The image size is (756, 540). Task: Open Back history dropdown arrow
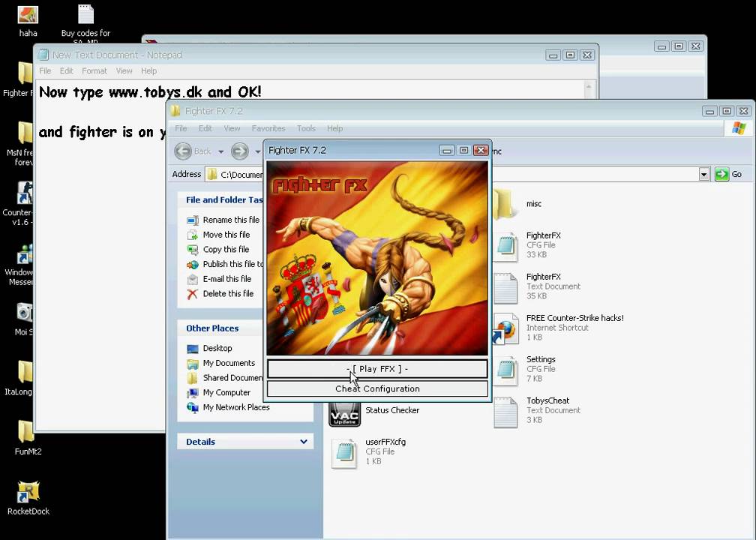[220, 151]
